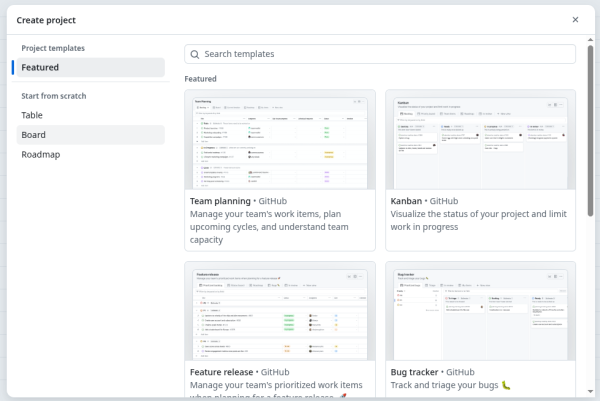Click the Feature release template title
The height and width of the screenshot is (401, 600).
(x=221, y=372)
